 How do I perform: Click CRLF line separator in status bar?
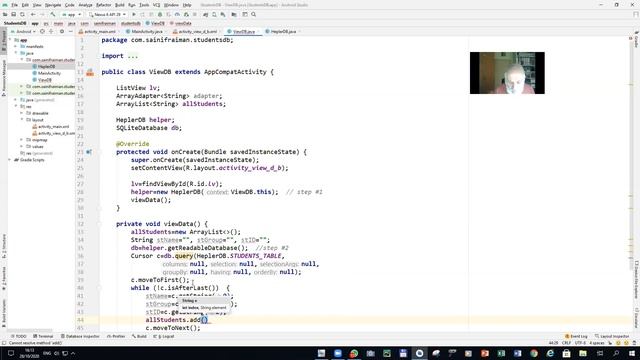tap(566, 343)
